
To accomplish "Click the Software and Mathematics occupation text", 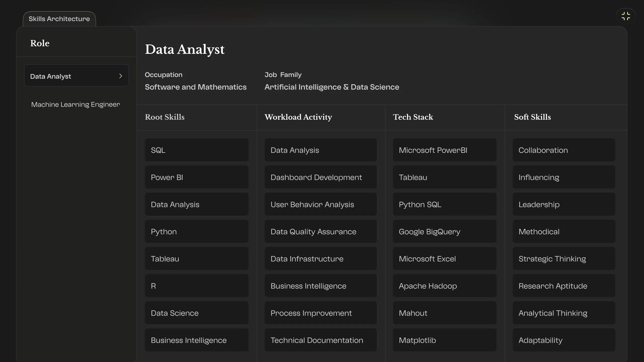I will (195, 87).
